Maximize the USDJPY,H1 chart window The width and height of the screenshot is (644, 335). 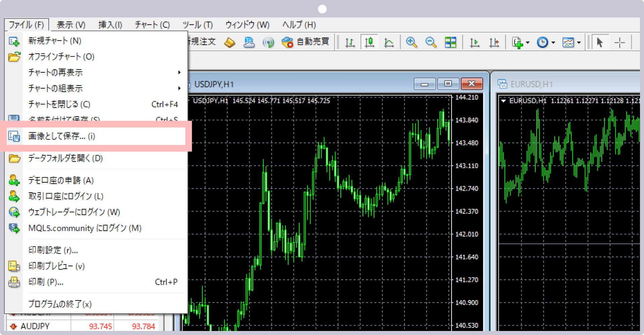click(x=448, y=84)
